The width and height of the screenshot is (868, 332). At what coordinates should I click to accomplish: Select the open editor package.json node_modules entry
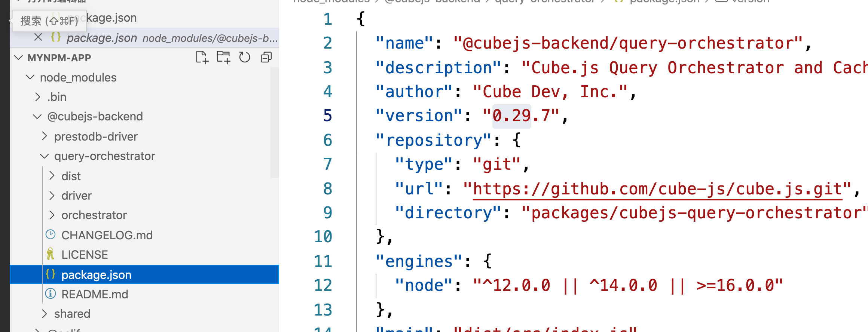point(144,38)
